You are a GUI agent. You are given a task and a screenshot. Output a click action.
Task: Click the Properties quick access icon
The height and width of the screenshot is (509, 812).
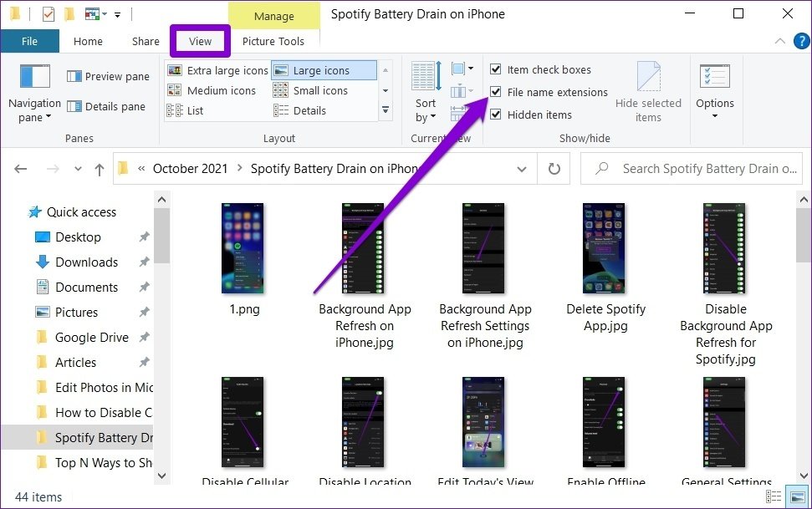[49, 14]
